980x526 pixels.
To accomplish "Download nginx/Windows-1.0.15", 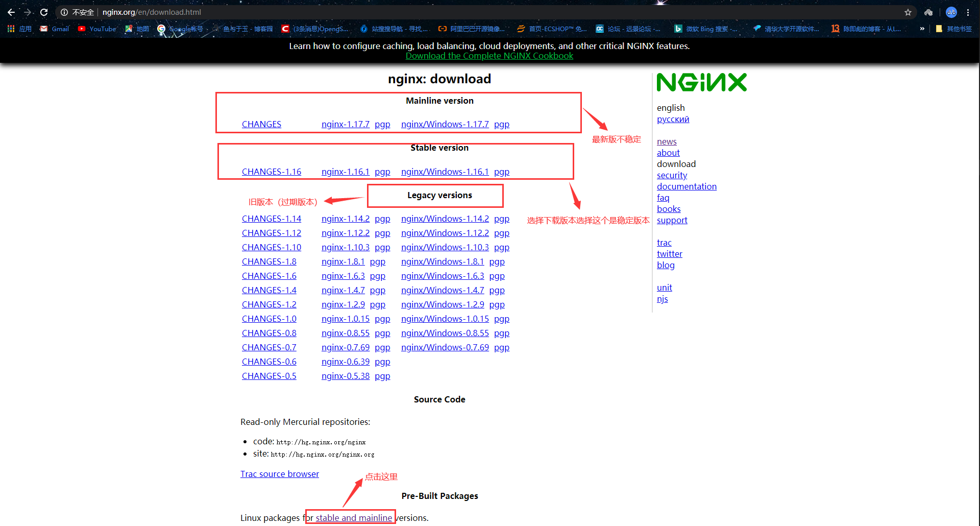I will click(445, 319).
